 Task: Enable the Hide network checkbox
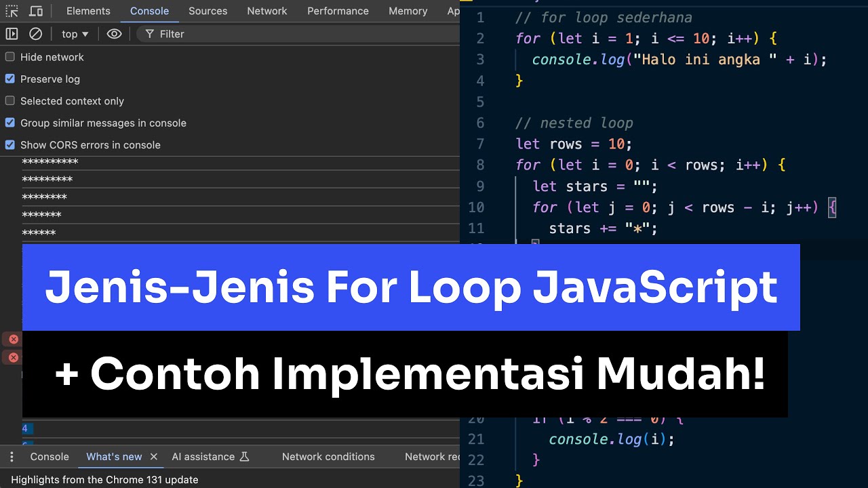point(10,57)
